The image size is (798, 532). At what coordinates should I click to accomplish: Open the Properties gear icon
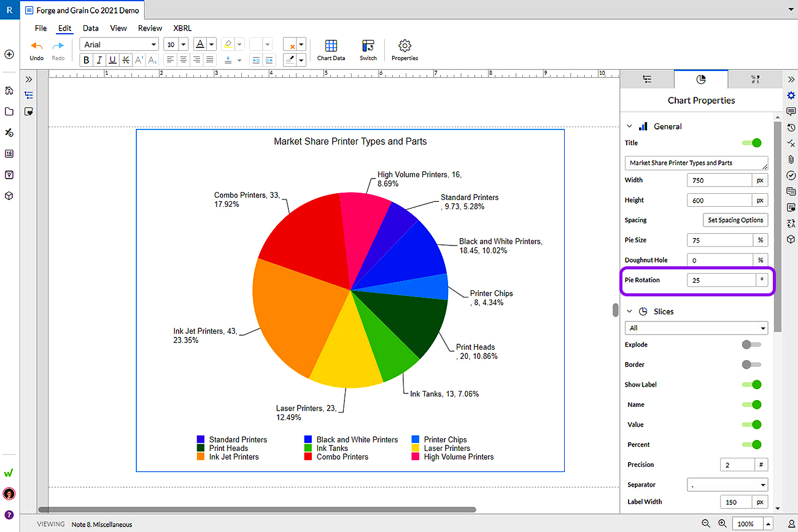point(405,47)
